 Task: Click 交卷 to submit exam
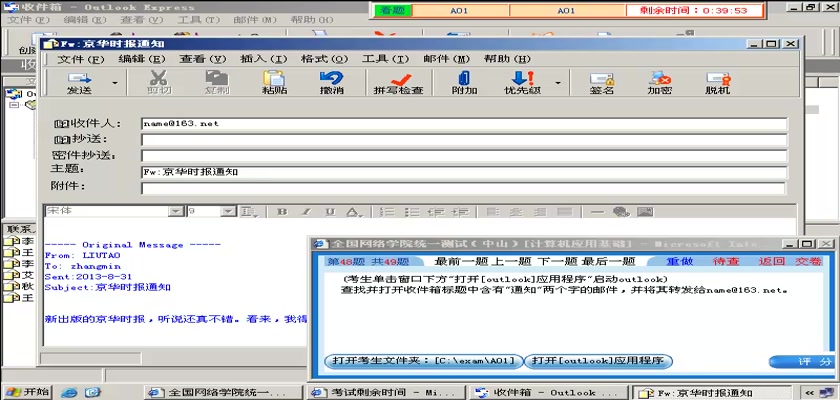(808, 261)
